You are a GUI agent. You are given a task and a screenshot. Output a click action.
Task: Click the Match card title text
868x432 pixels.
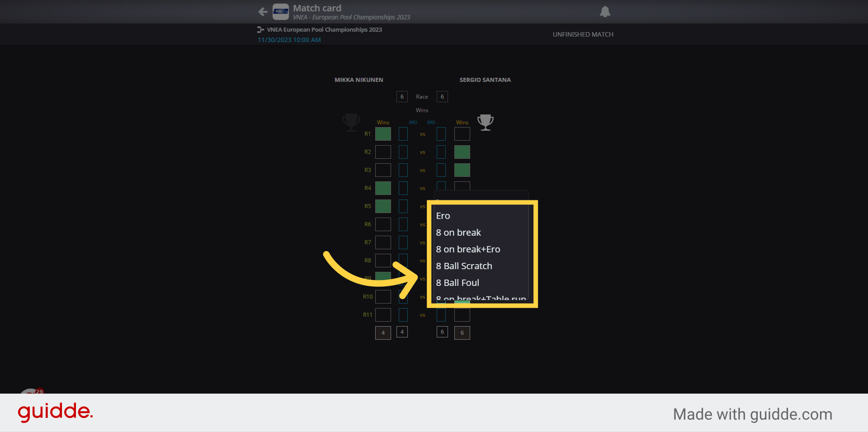click(x=317, y=8)
